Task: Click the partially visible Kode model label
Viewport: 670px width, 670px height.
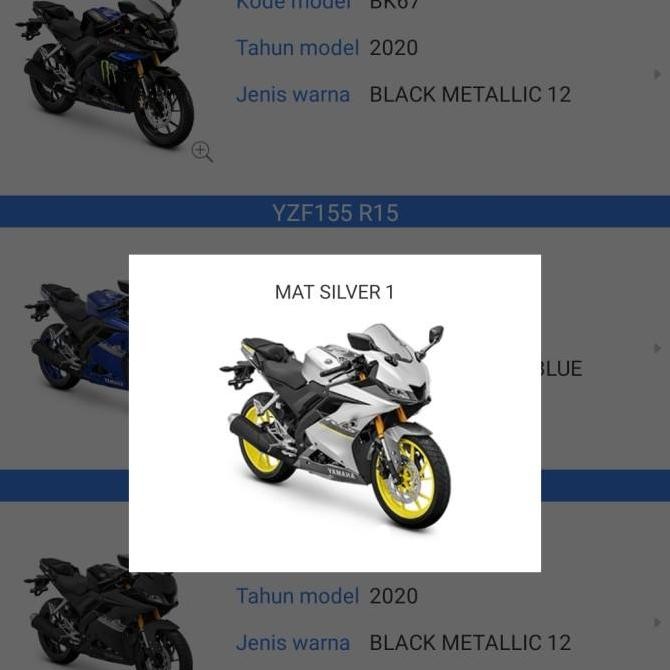Action: tap(293, 5)
